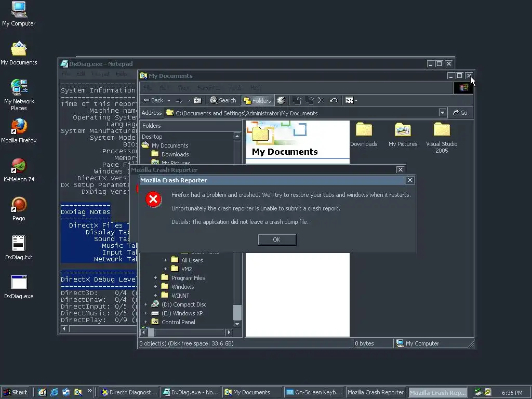Expand the (E:) Windows XP drive node
The image size is (532, 399).
click(145, 313)
